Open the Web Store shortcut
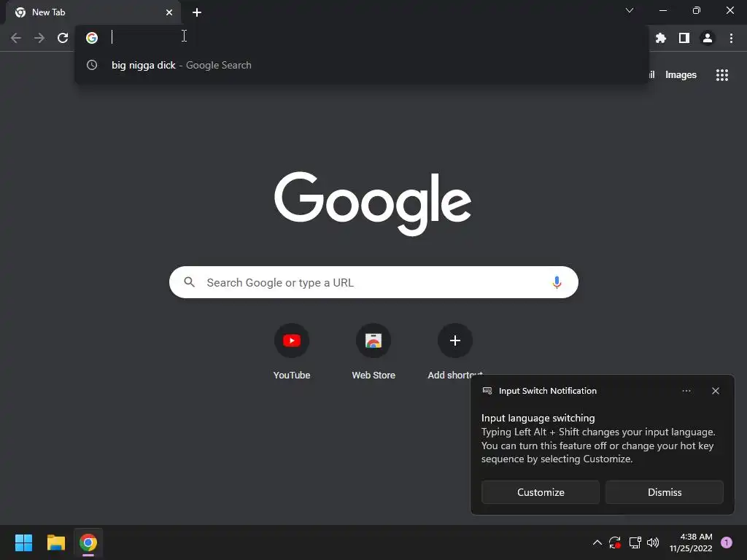Viewport: 747px width, 560px height. [373, 351]
